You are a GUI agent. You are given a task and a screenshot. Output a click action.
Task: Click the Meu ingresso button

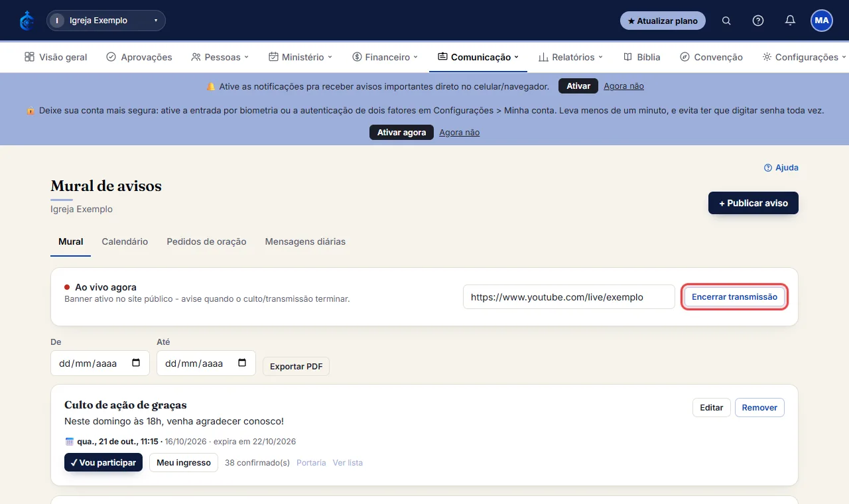click(x=184, y=462)
